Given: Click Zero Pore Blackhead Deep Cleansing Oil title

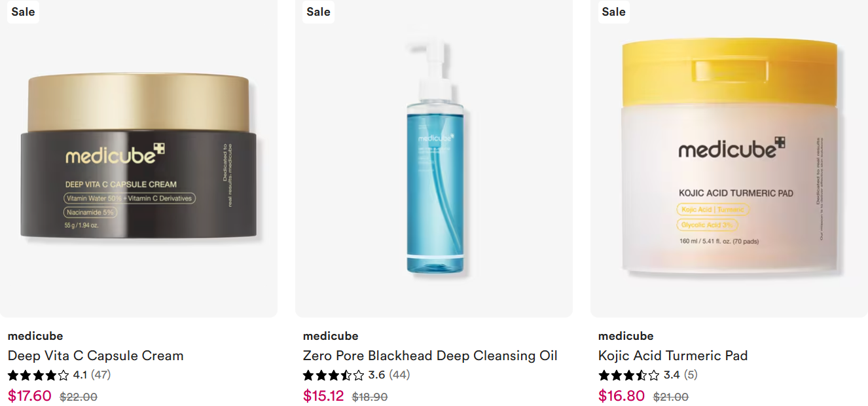Looking at the screenshot, I should [x=430, y=356].
